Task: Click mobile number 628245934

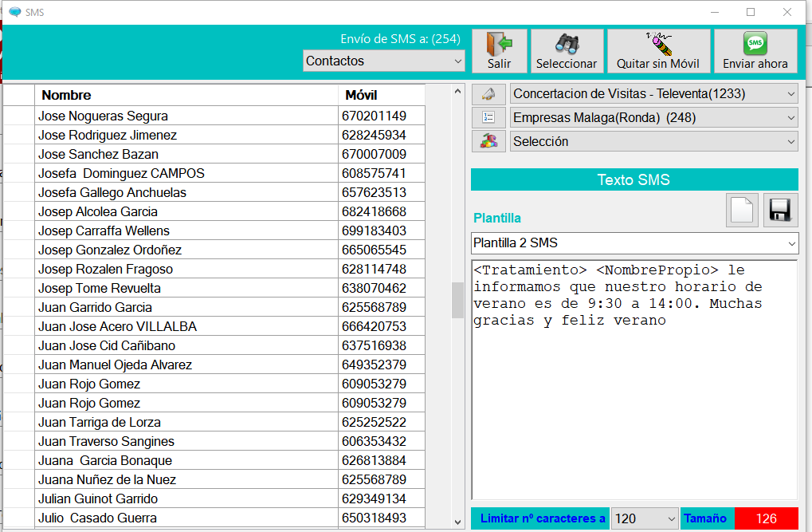Action: (x=374, y=135)
